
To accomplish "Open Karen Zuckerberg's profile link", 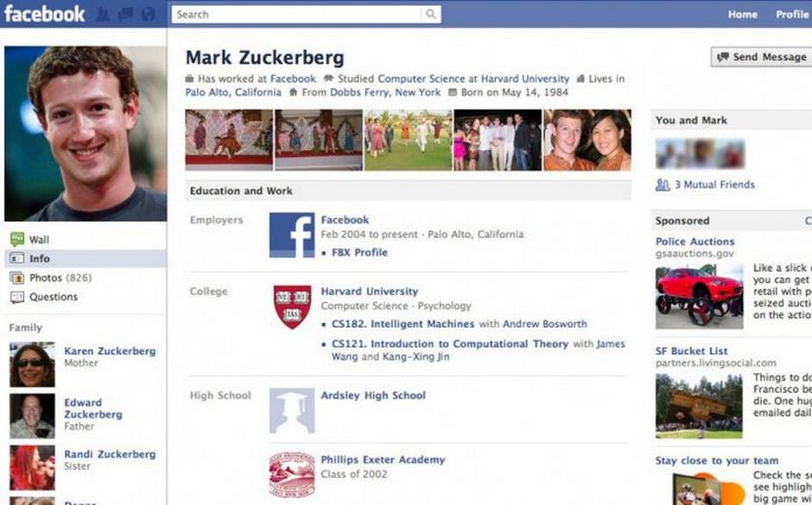I will pos(110,350).
